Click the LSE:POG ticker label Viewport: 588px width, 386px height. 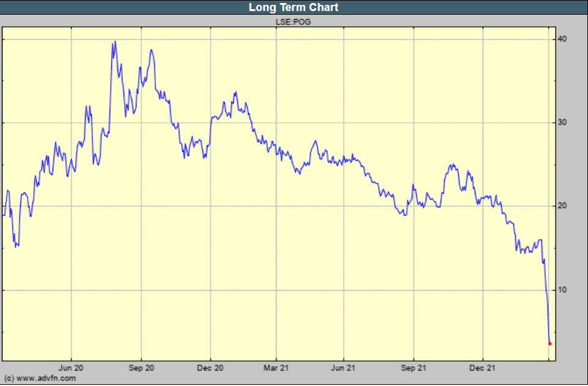click(293, 22)
